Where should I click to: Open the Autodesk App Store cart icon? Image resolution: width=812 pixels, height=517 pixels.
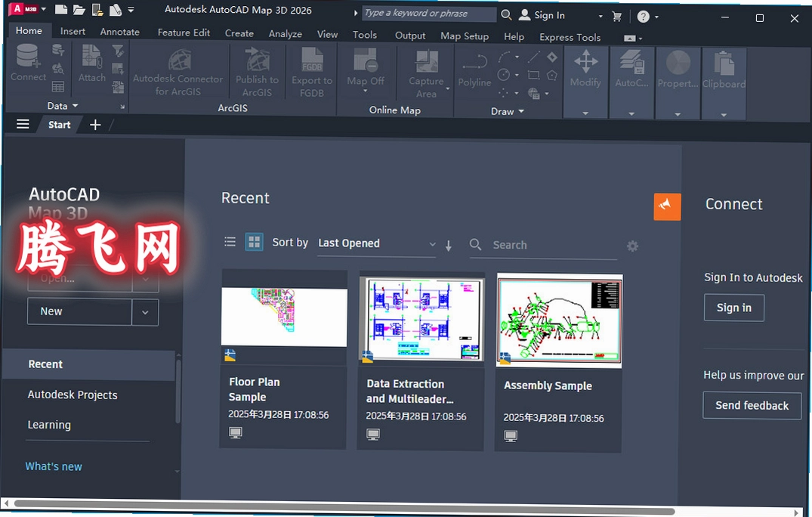617,16
